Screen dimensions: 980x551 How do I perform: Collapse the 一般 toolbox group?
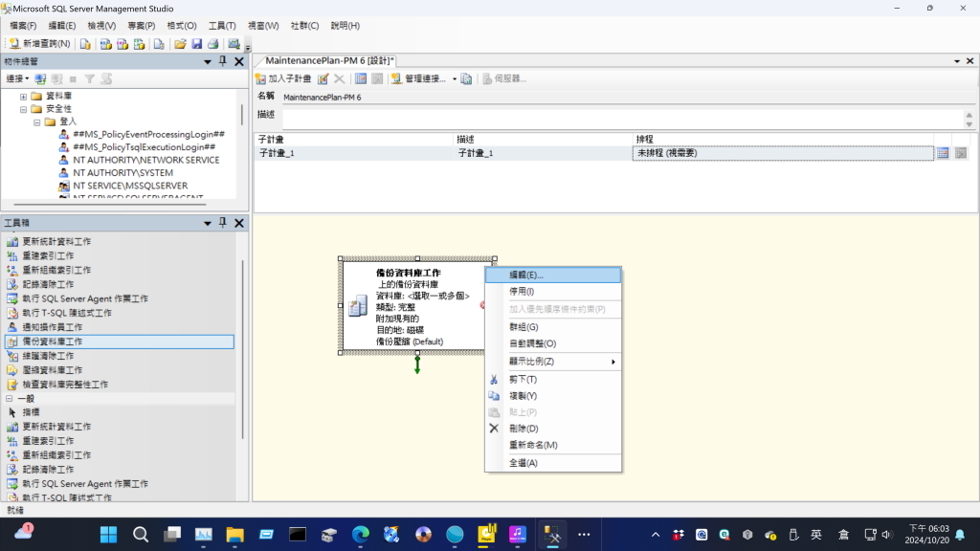[x=10, y=398]
